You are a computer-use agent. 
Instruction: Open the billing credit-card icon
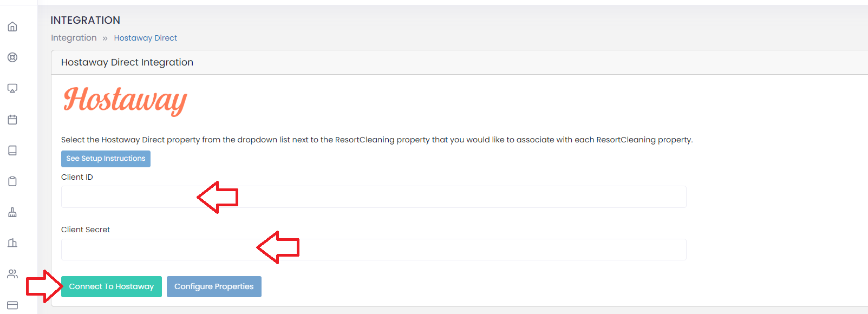pyautogui.click(x=12, y=304)
